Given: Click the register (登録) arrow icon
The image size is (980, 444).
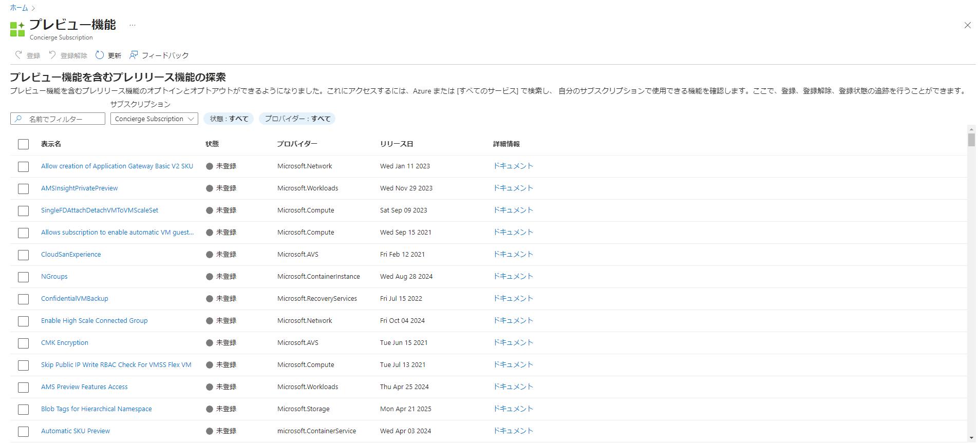Looking at the screenshot, I should [18, 55].
